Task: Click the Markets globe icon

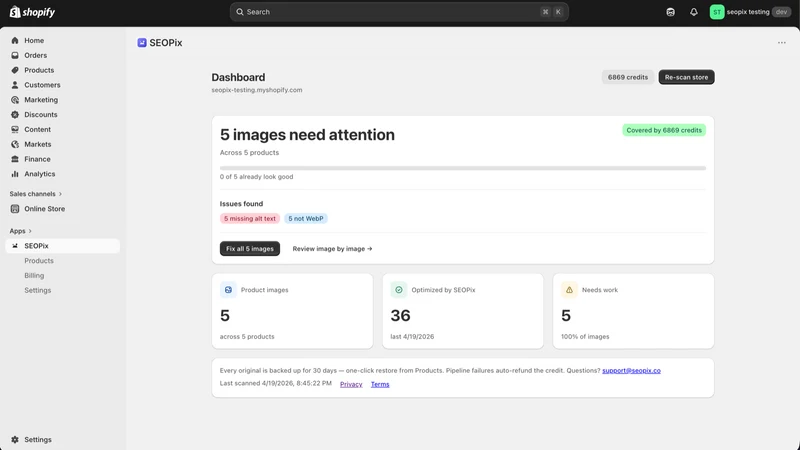Action: pyautogui.click(x=15, y=144)
